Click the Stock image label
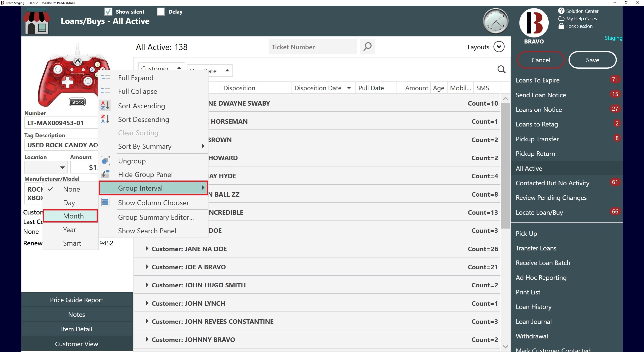Screen dimensions: 644x352 click(x=77, y=102)
